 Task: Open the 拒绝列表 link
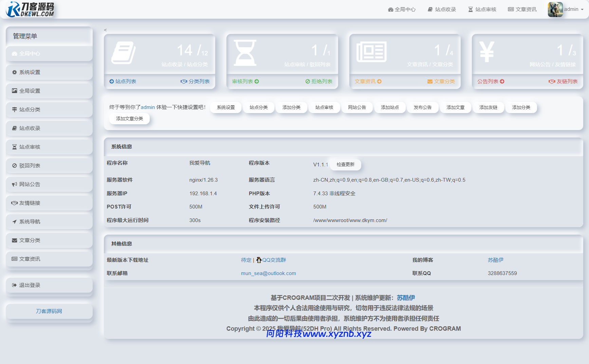coord(319,81)
